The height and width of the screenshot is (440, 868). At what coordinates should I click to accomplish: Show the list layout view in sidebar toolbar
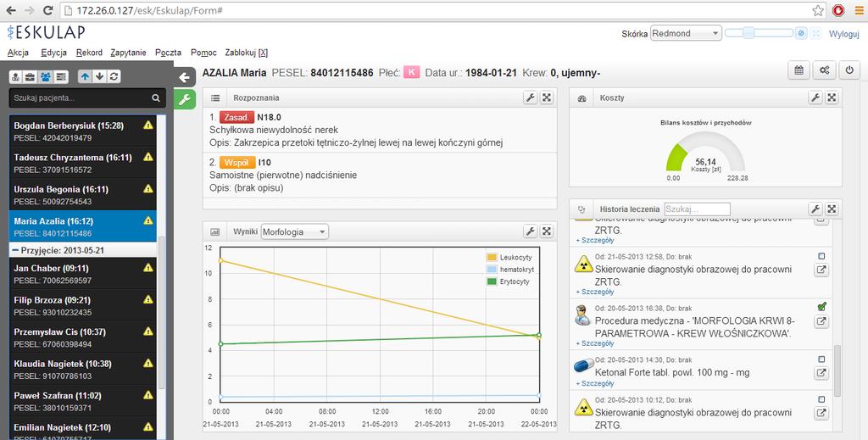pyautogui.click(x=61, y=76)
